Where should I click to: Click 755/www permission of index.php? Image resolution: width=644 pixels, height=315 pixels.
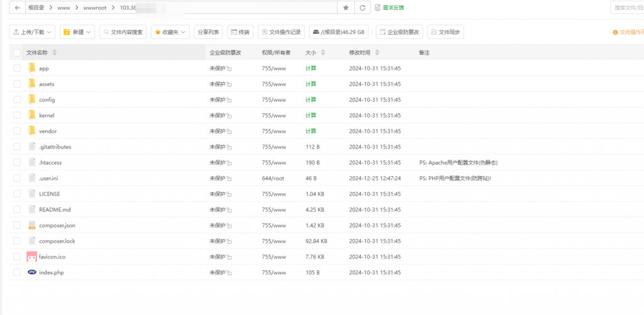274,272
